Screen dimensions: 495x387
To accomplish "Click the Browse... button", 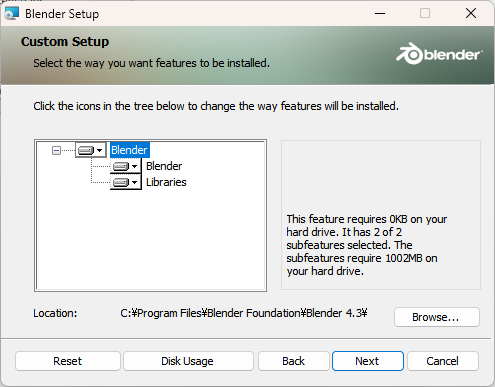I will [x=437, y=317].
